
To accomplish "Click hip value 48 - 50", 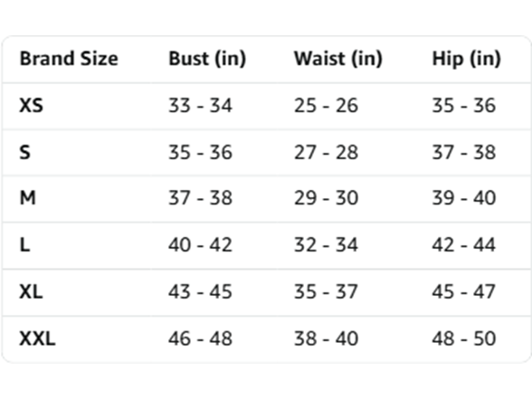I will click(x=464, y=338).
